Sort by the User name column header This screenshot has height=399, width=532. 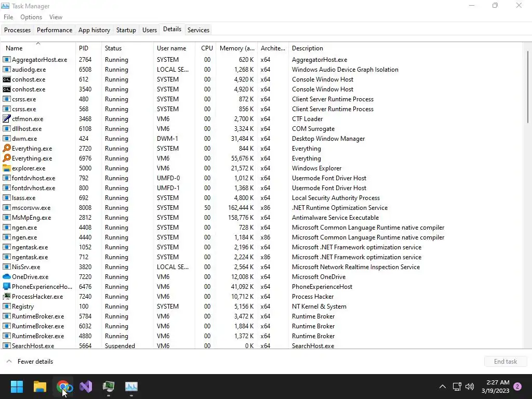174,48
